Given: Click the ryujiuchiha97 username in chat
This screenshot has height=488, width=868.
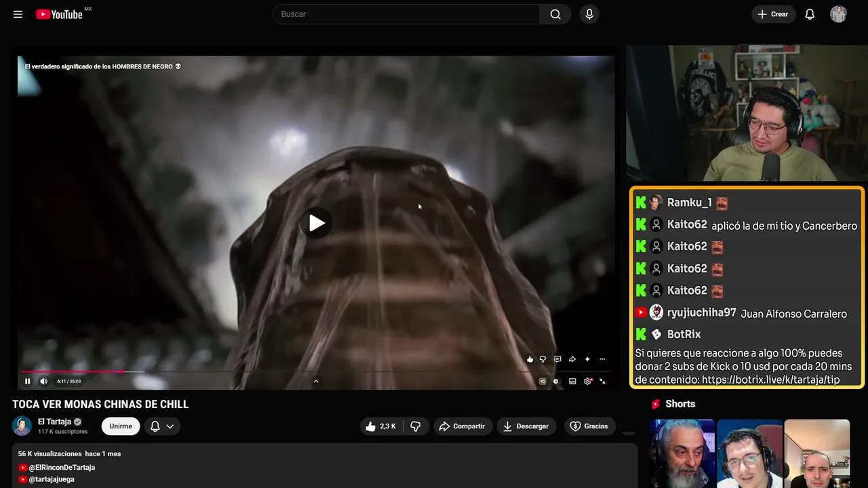Looking at the screenshot, I should 702,312.
